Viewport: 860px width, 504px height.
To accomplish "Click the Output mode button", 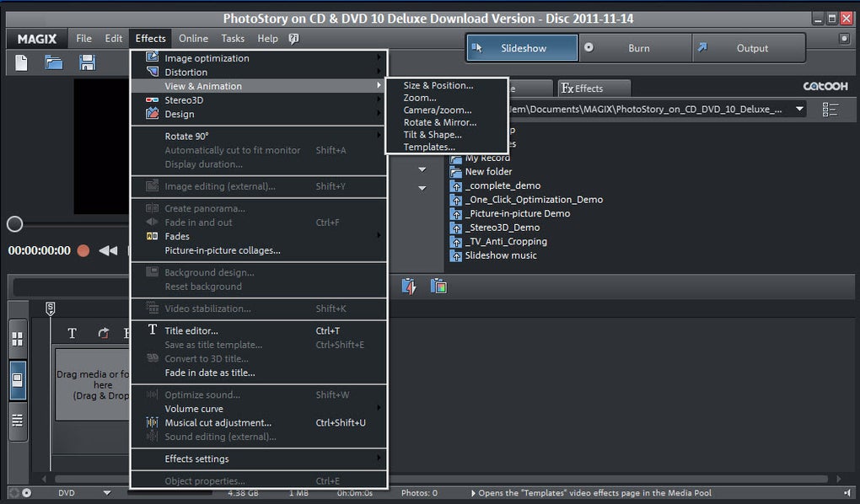I will [x=749, y=48].
